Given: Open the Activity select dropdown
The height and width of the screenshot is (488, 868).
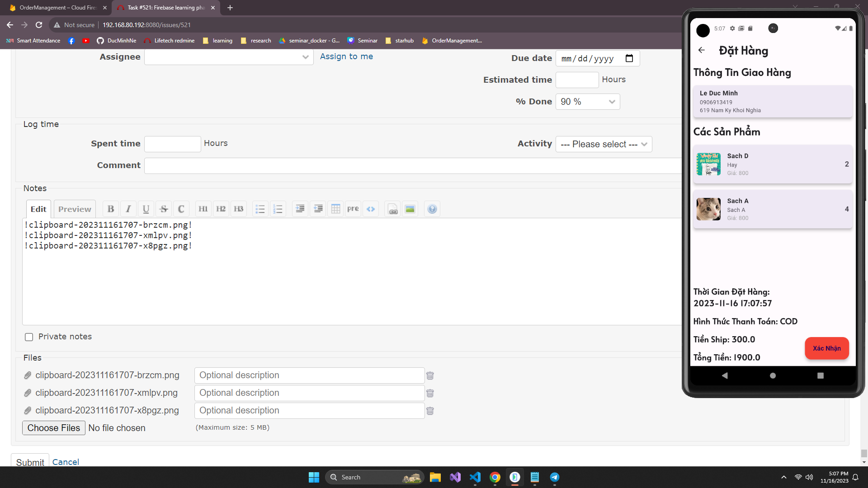Looking at the screenshot, I should pos(604,144).
